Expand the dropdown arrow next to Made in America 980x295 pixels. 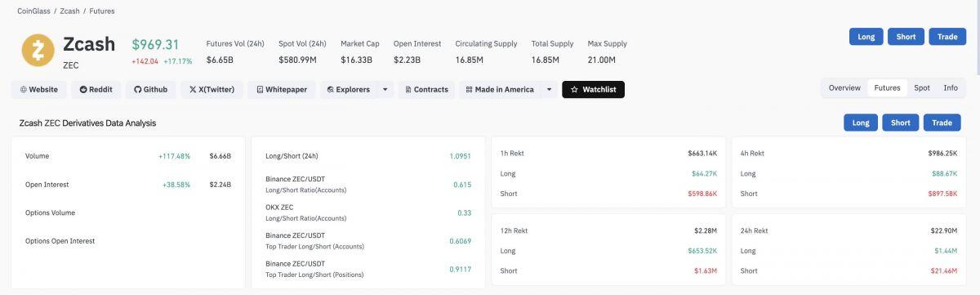(x=549, y=89)
